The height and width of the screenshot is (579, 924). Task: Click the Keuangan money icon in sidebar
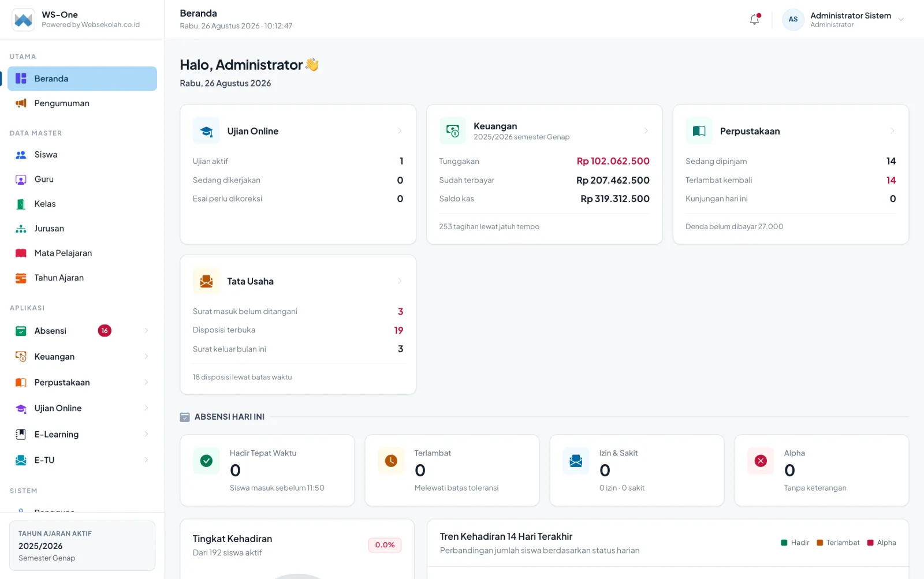tap(21, 357)
